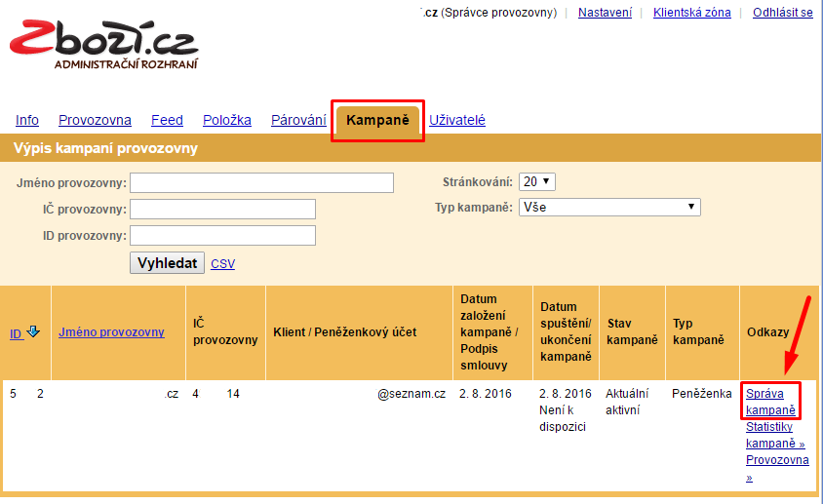Viewport: 823px width, 504px height.
Task: Focus the IČ provozovny input field
Action: pos(222,209)
